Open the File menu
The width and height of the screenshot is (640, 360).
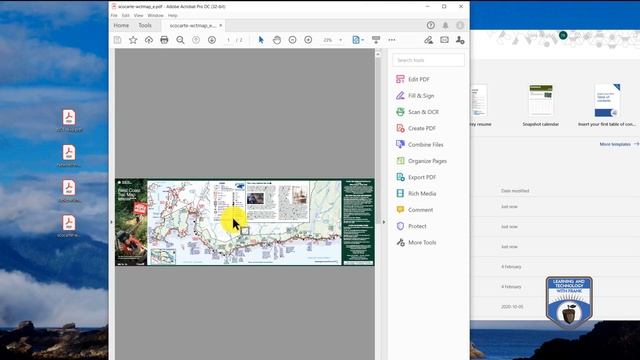pos(114,16)
